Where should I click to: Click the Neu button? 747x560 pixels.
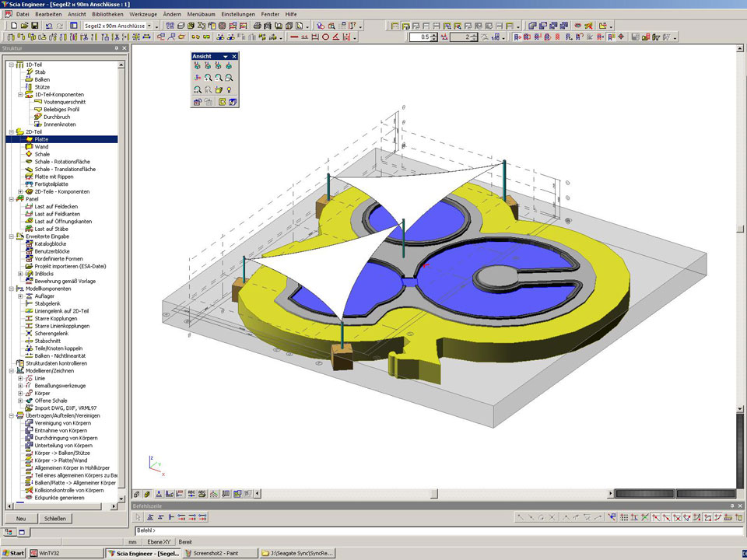tap(21, 518)
